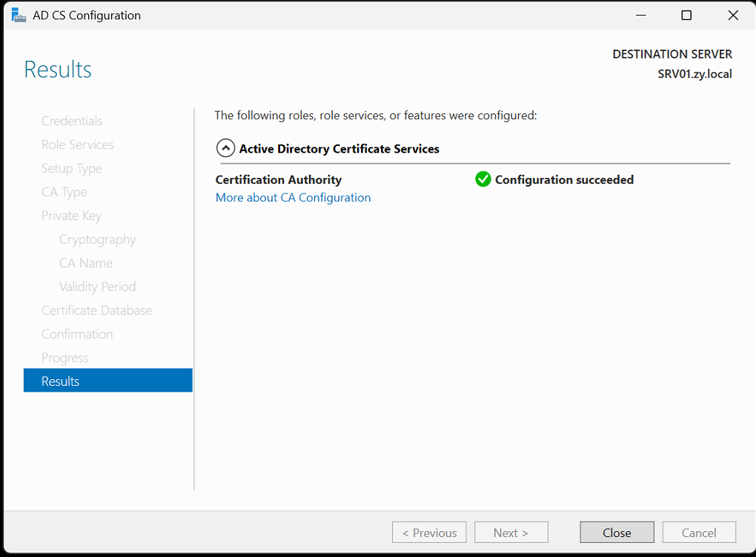Image resolution: width=756 pixels, height=557 pixels.
Task: Select the Credentials step
Action: (71, 121)
